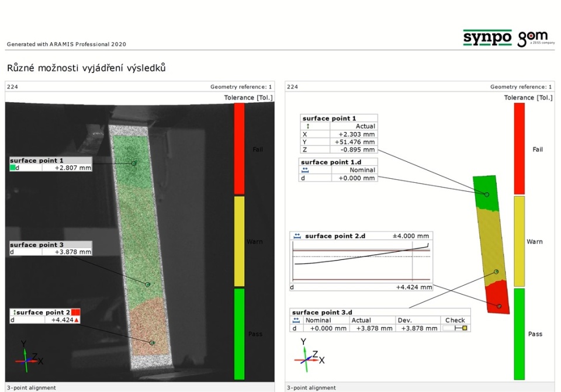This screenshot has height=392, width=561.
Task: Click the Synpo logo in the header
Action: (487, 38)
